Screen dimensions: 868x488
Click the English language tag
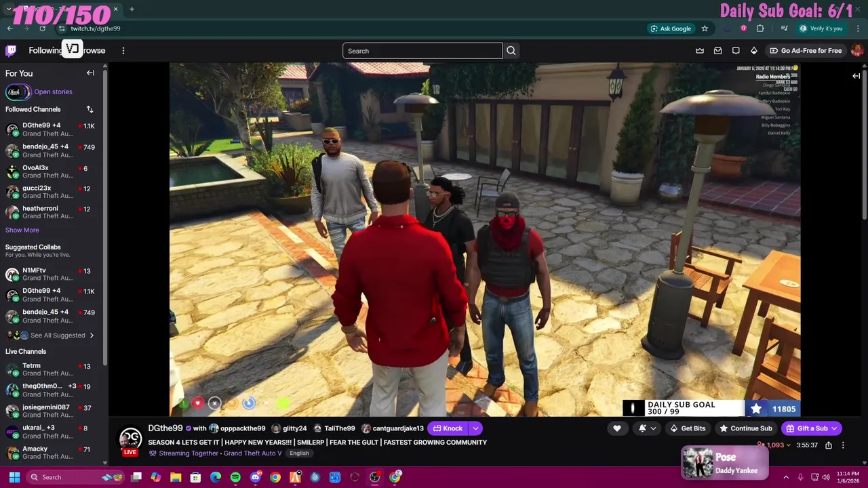(299, 453)
